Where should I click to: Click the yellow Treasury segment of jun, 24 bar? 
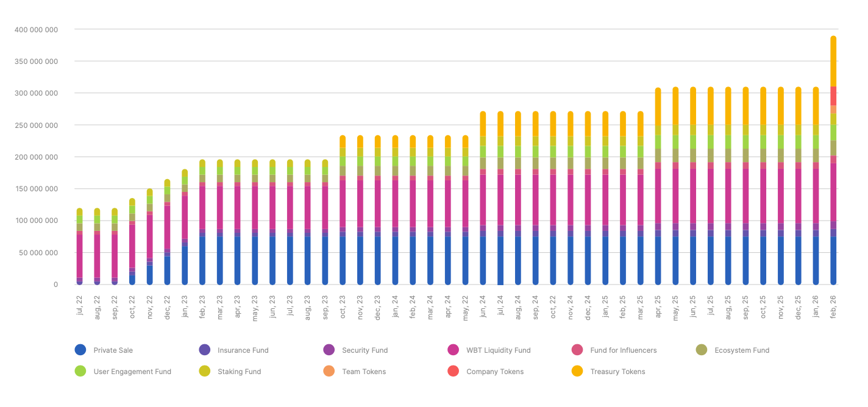[483, 124]
